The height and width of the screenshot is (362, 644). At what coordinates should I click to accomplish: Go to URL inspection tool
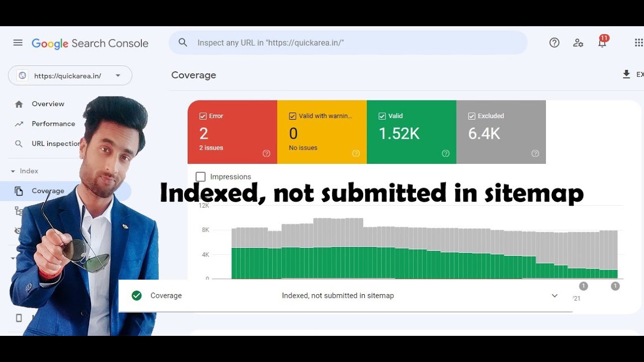(56, 143)
